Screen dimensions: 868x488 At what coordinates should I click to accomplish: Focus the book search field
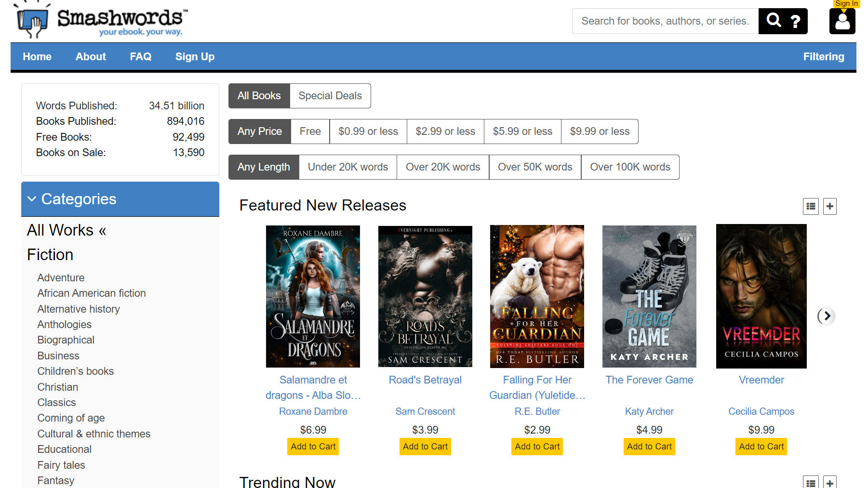click(x=665, y=21)
